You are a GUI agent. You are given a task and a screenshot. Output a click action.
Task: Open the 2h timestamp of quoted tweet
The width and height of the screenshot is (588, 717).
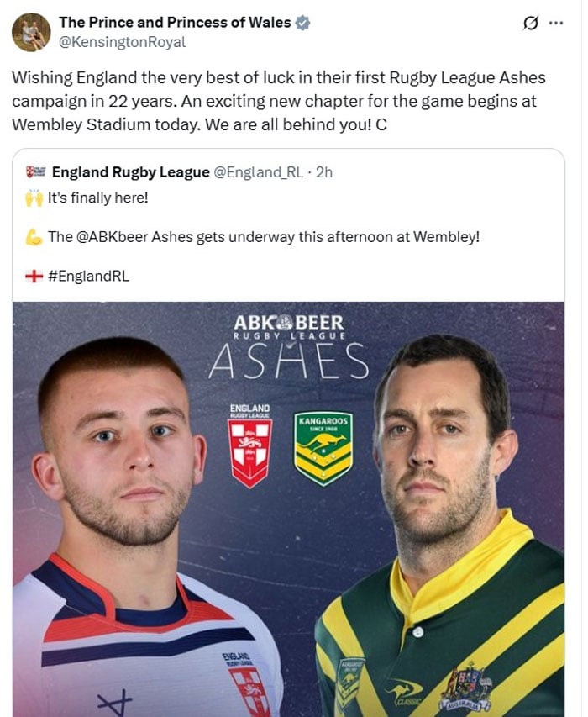click(324, 172)
